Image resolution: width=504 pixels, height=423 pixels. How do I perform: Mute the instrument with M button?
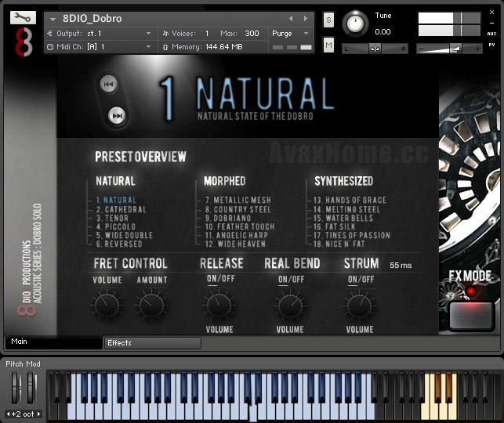(328, 46)
